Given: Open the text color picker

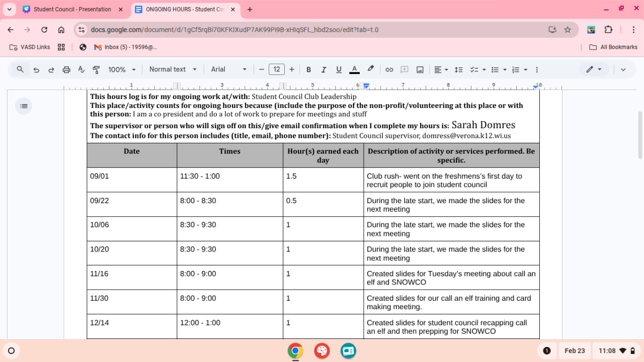Looking at the screenshot, I should tap(354, 70).
